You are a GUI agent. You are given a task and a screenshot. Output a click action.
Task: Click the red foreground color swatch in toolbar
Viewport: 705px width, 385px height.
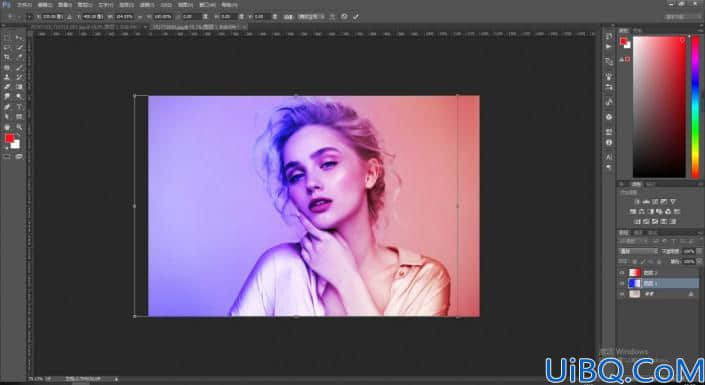click(9, 139)
